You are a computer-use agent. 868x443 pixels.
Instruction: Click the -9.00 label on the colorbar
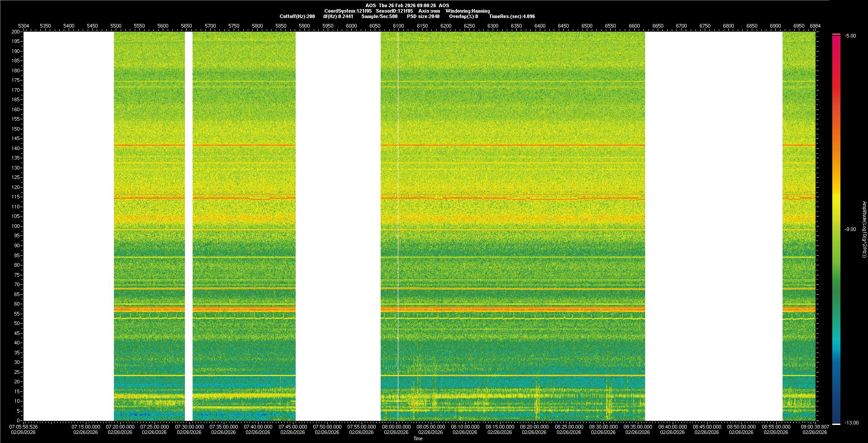coord(850,229)
